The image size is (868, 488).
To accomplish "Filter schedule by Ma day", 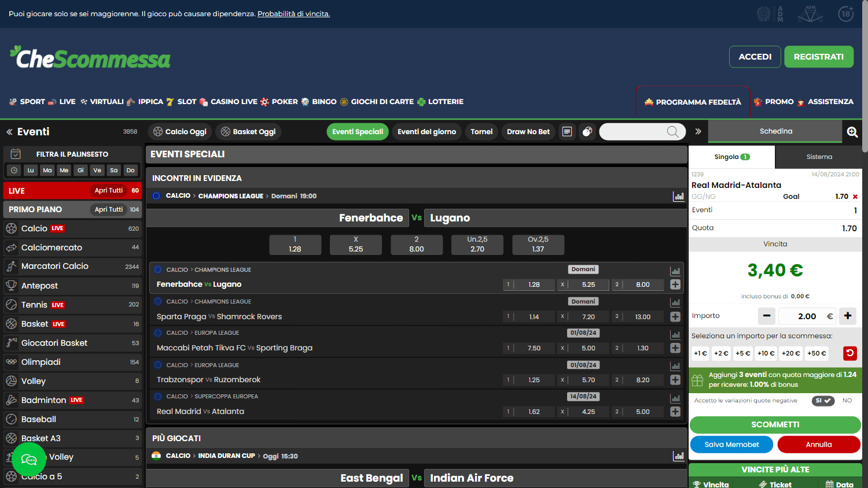I will click(47, 170).
